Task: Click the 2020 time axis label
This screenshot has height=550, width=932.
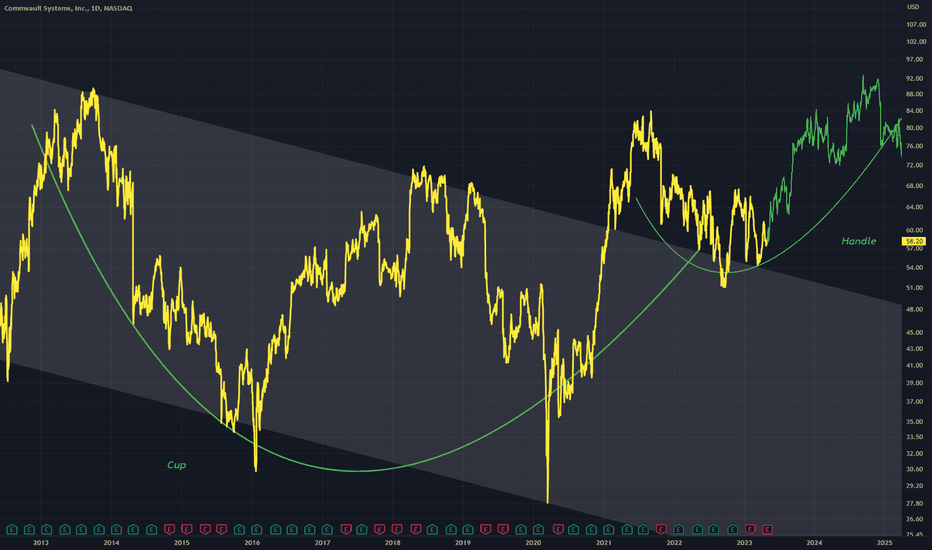Action: coord(533,542)
